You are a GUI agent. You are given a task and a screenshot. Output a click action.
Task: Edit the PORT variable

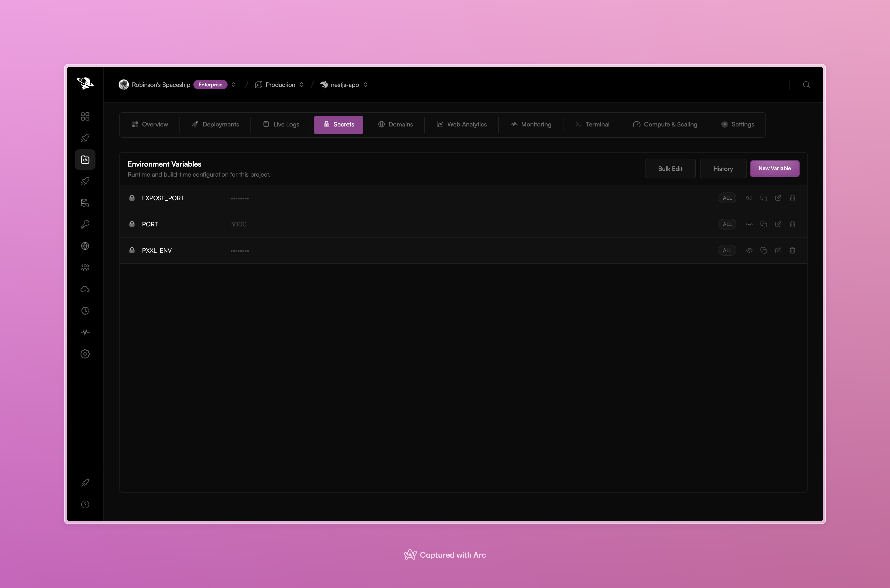point(778,224)
